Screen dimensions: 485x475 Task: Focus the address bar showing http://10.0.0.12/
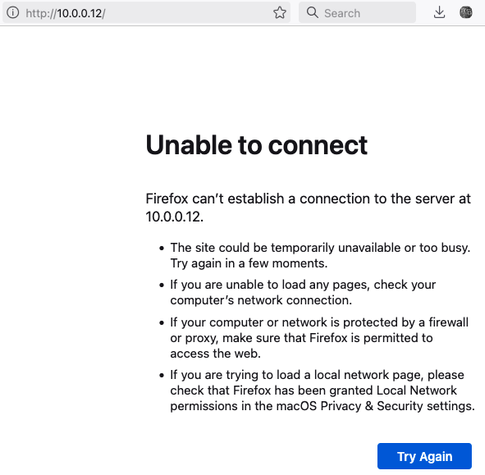(x=146, y=13)
